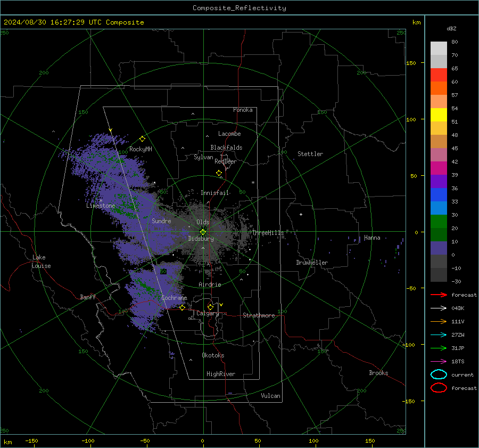This screenshot has height=448, width=479.
Task: Click the 04DK legend label
Action: pyautogui.click(x=458, y=308)
